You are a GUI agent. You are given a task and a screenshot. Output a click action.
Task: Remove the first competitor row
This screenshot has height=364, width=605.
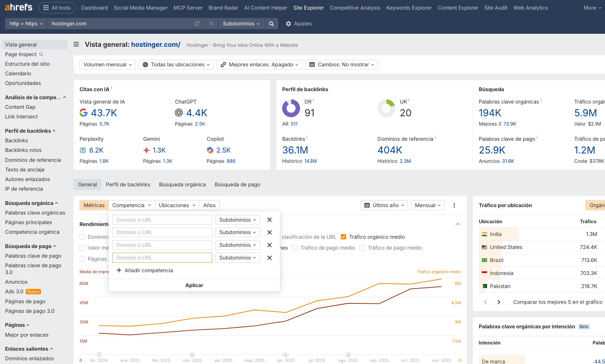(269, 220)
